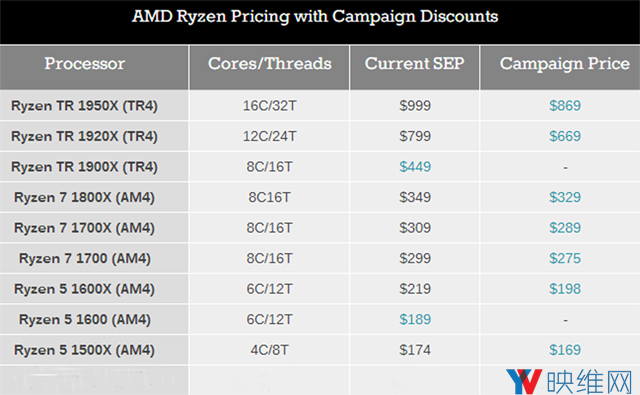
Task: Click the $869 campaign price
Action: 565,106
